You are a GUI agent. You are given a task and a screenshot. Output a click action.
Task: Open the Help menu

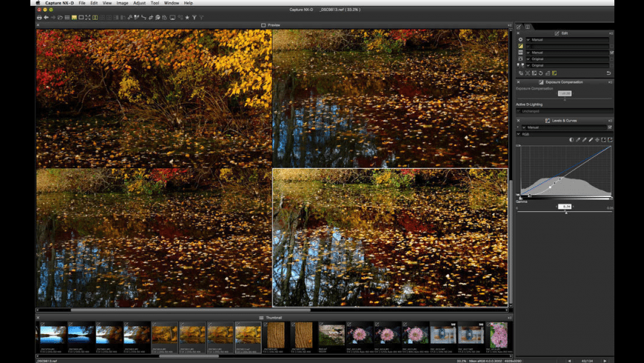point(188,3)
